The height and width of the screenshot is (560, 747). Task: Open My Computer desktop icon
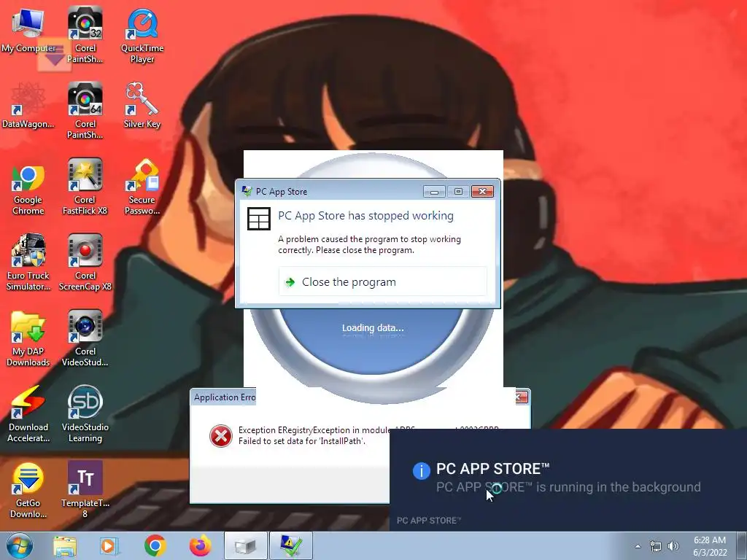tap(28, 30)
